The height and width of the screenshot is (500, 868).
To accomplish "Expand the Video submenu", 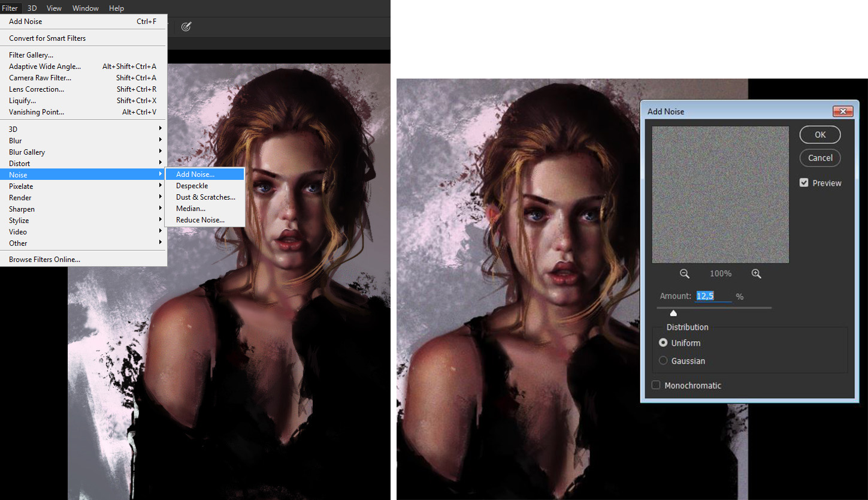I will pyautogui.click(x=83, y=232).
